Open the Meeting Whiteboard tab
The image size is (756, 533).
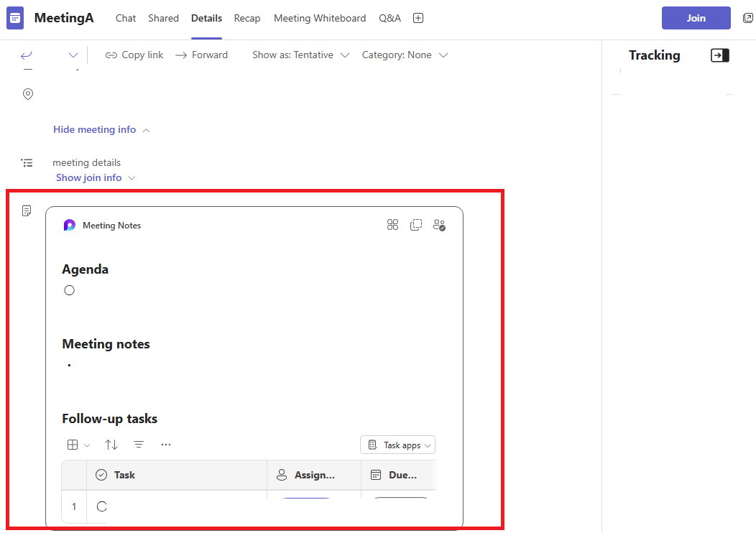pyautogui.click(x=320, y=18)
